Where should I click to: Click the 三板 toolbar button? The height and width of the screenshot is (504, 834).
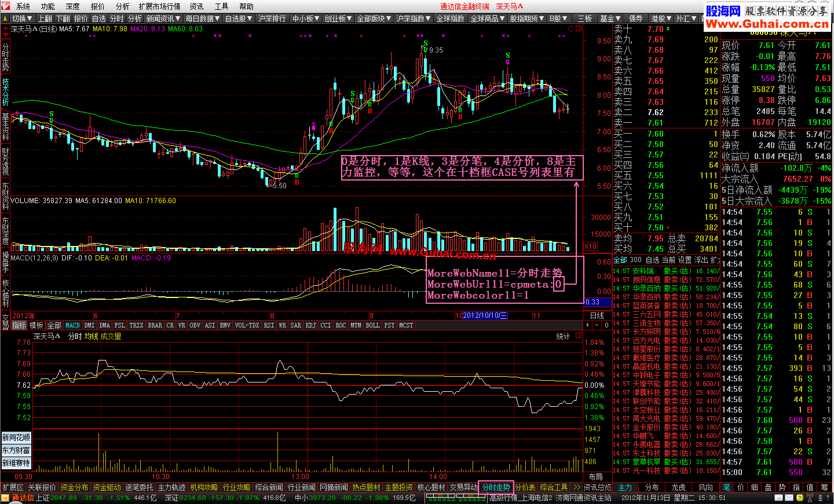click(585, 19)
